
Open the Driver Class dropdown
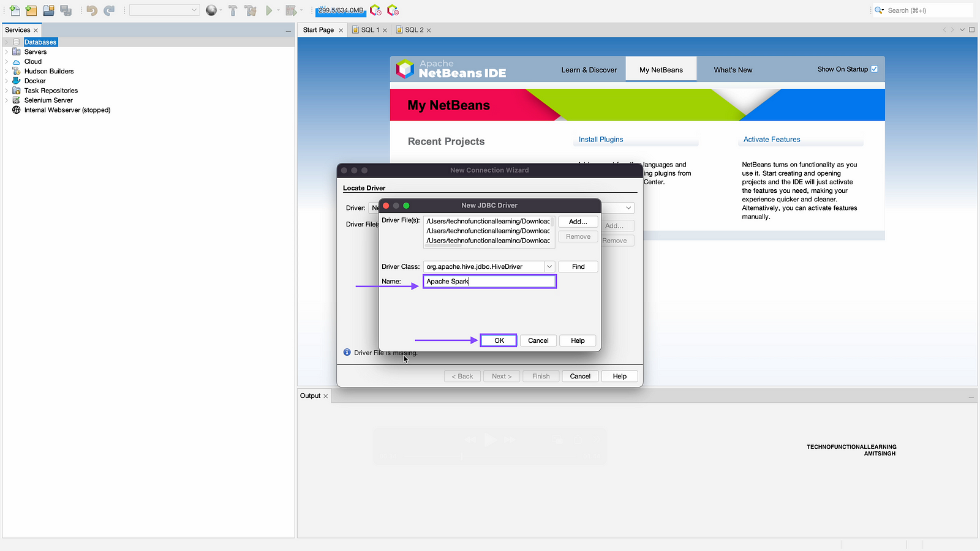pos(549,266)
